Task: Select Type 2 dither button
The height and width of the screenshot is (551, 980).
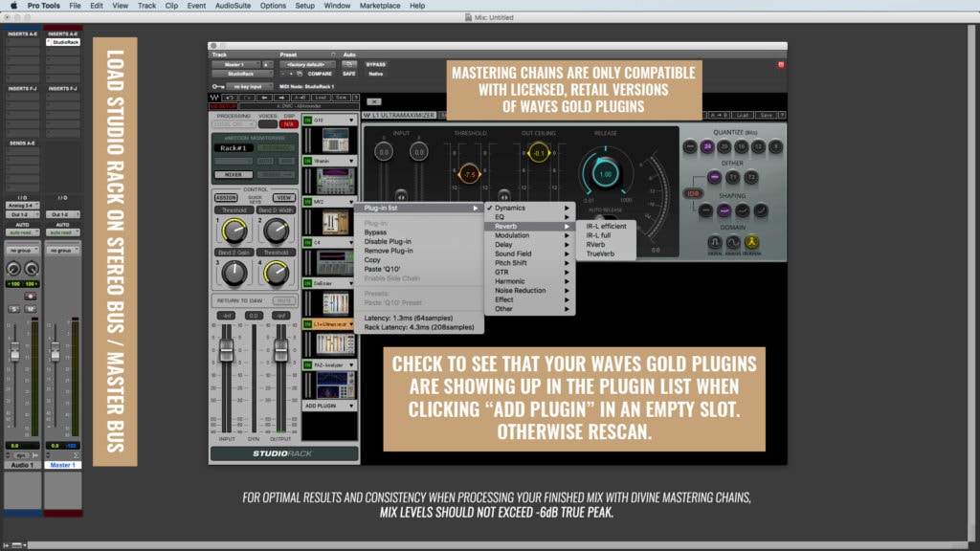Action: [751, 177]
